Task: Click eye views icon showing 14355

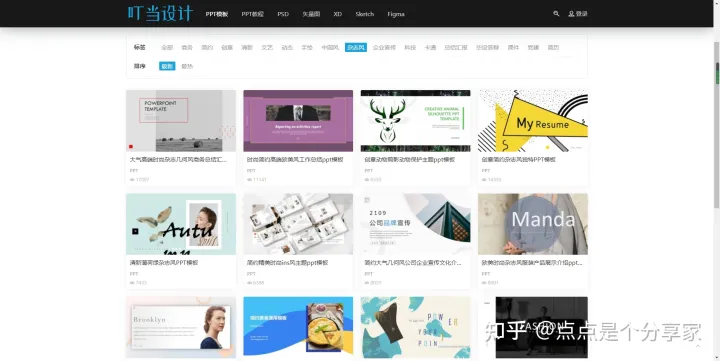Action: pos(484,180)
